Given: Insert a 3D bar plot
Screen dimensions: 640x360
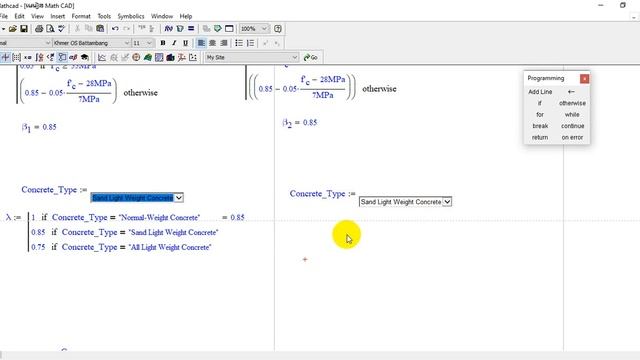Looking at the screenshot, I should click(170, 58).
